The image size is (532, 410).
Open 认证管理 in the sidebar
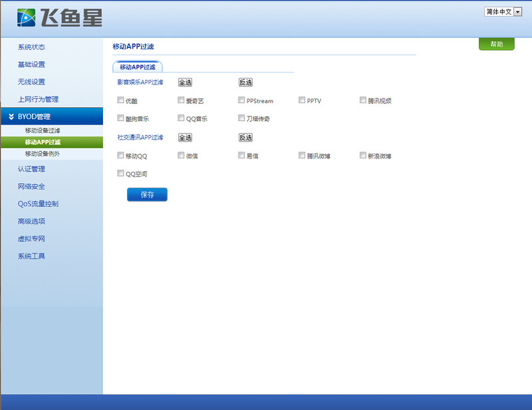point(31,169)
